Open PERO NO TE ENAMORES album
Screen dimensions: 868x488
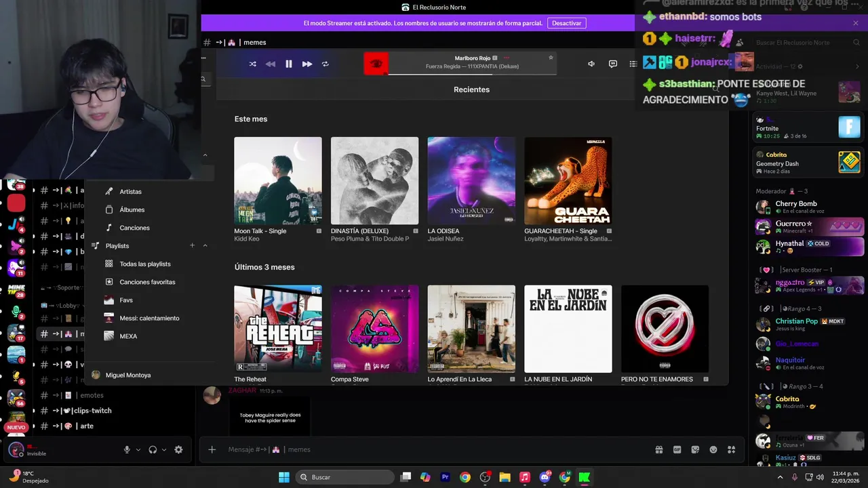(665, 329)
